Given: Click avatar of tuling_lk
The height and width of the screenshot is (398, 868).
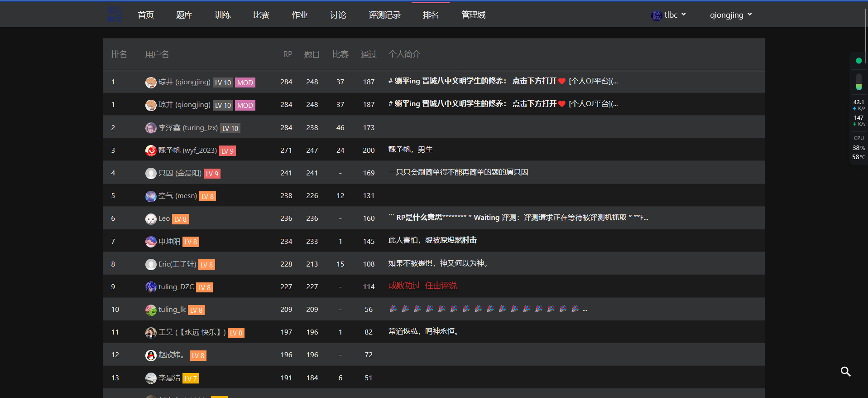Looking at the screenshot, I should pyautogui.click(x=151, y=310).
